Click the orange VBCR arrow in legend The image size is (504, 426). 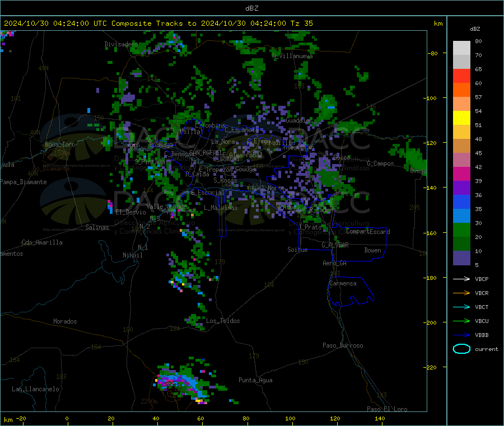pos(461,293)
